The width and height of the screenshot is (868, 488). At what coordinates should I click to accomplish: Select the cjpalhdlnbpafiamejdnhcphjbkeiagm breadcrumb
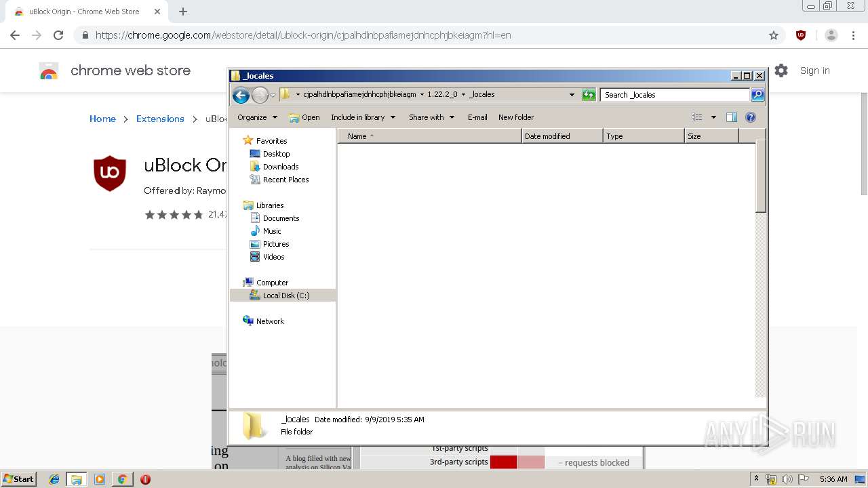[x=359, y=95]
